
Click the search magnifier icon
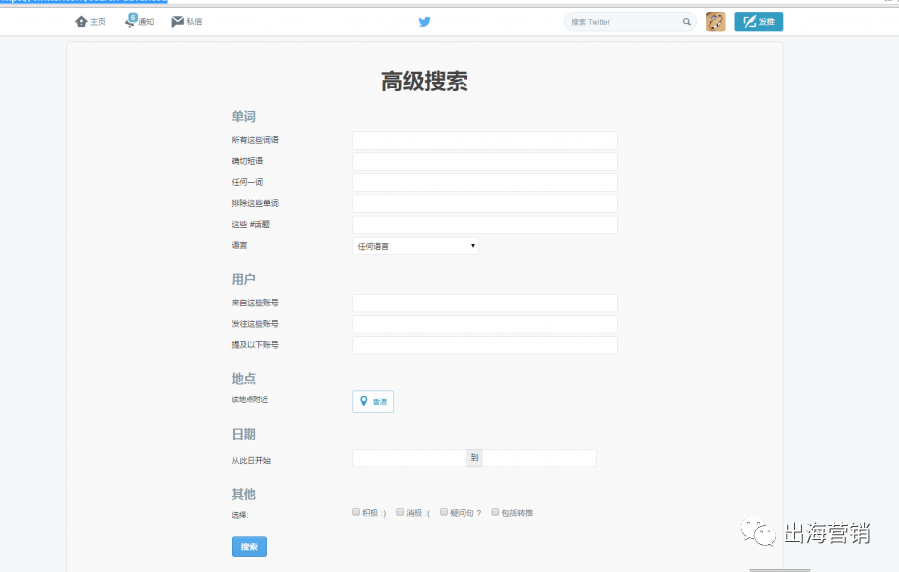click(x=686, y=22)
